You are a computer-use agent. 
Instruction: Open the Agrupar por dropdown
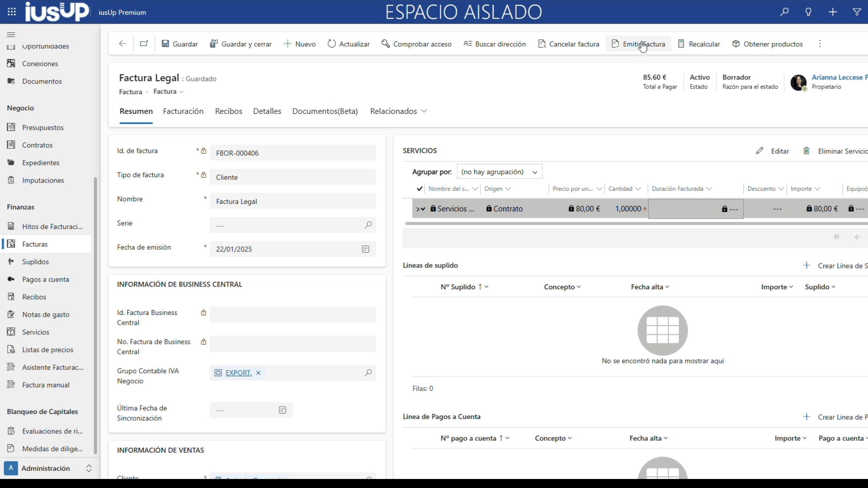(500, 172)
